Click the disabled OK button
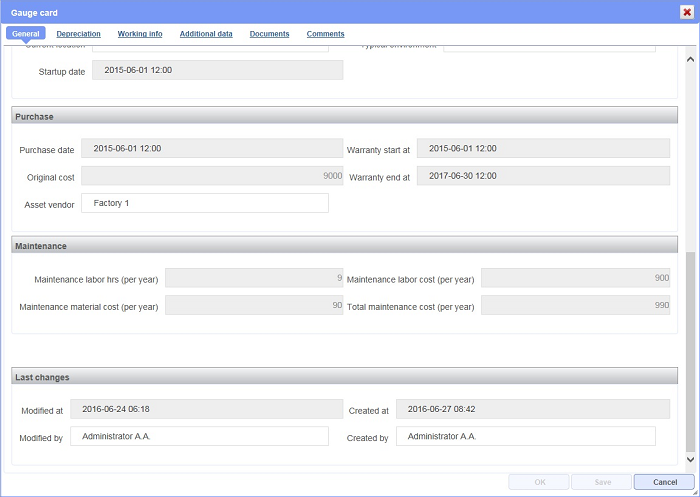The height and width of the screenshot is (497, 700). tap(539, 482)
